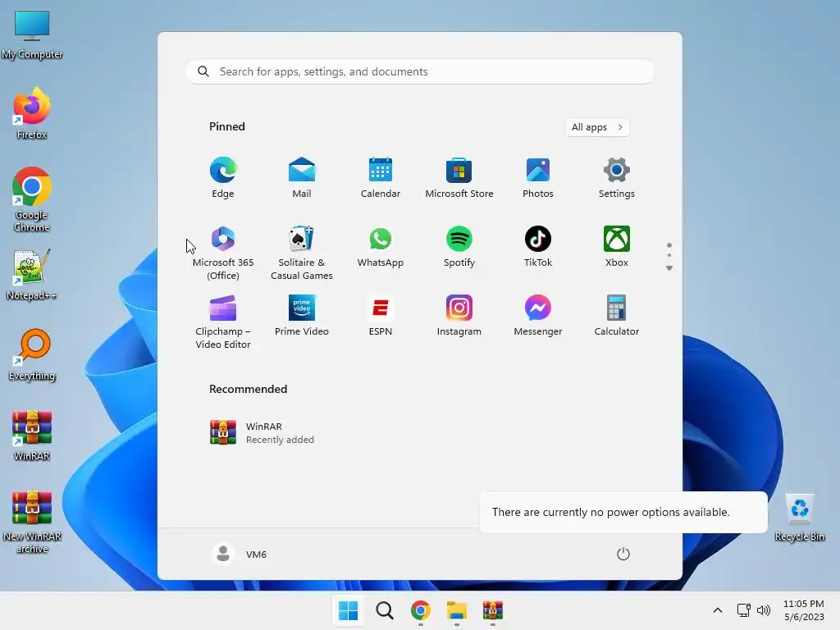This screenshot has width=840, height=630.
Task: Click the Start button on taskbar
Action: pos(348,610)
